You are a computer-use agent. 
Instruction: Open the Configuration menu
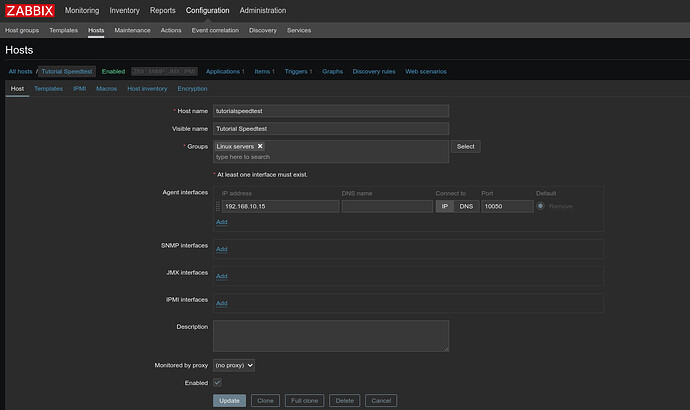click(x=207, y=10)
